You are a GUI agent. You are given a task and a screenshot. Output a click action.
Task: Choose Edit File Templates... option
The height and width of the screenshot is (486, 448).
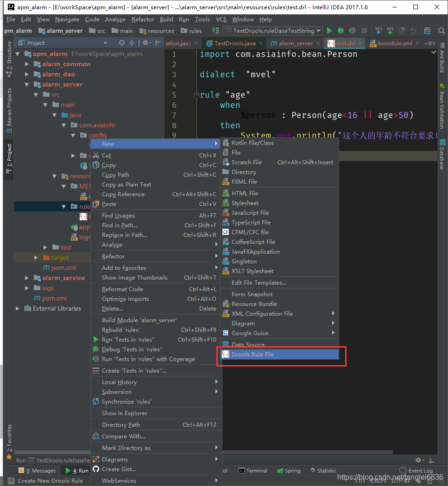pyautogui.click(x=279, y=283)
